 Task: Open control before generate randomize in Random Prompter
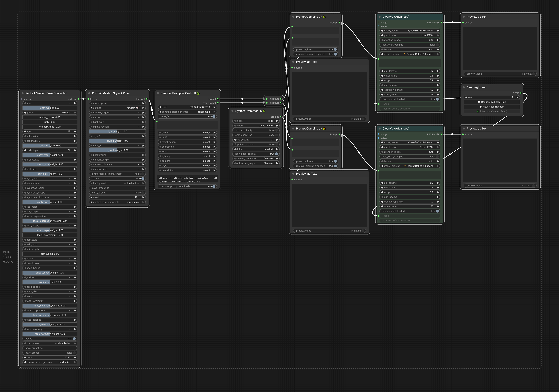coord(187,112)
